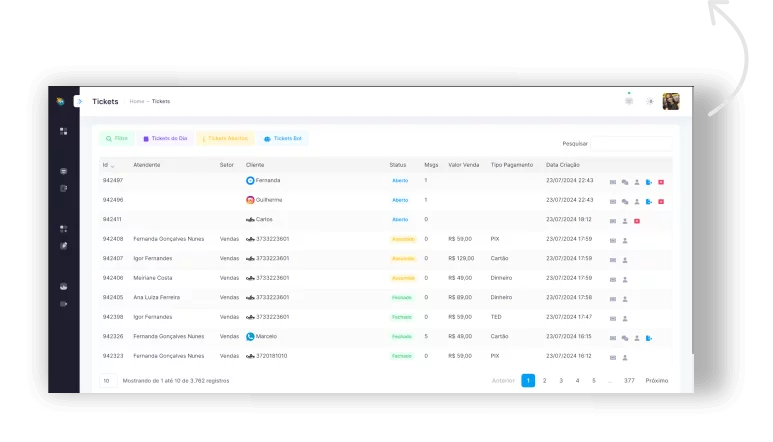Click the TED payment type cell
773x442 pixels.
(x=496, y=317)
